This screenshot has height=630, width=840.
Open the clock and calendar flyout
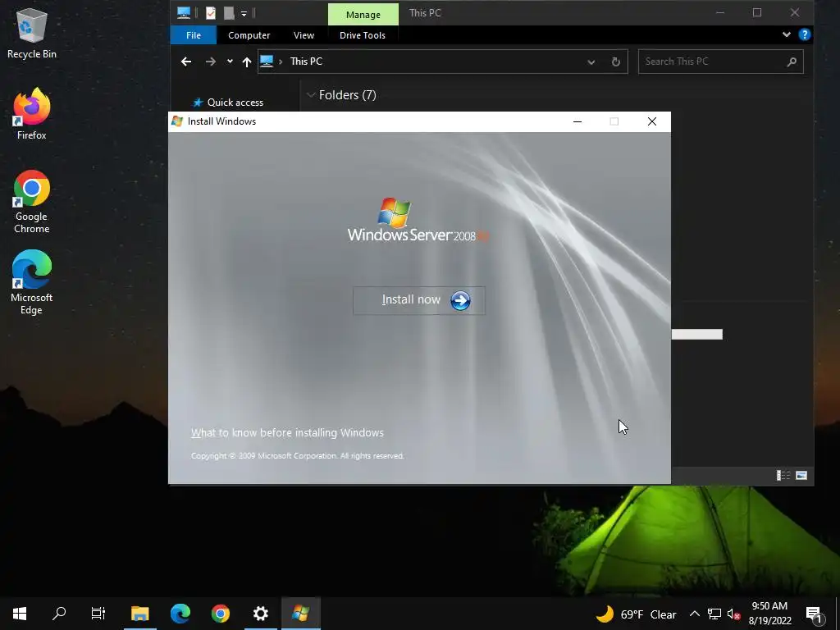[769, 614]
